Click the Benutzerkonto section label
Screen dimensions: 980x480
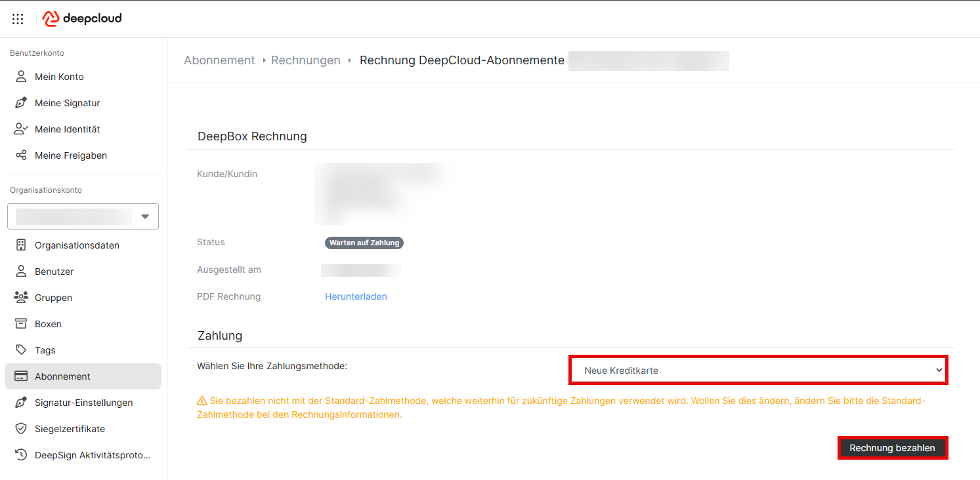click(37, 53)
